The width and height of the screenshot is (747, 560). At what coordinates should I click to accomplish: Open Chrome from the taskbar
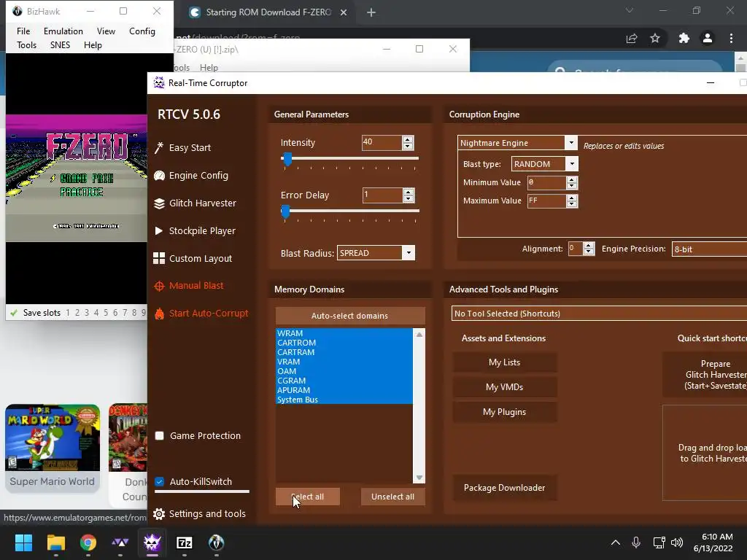pyautogui.click(x=88, y=542)
